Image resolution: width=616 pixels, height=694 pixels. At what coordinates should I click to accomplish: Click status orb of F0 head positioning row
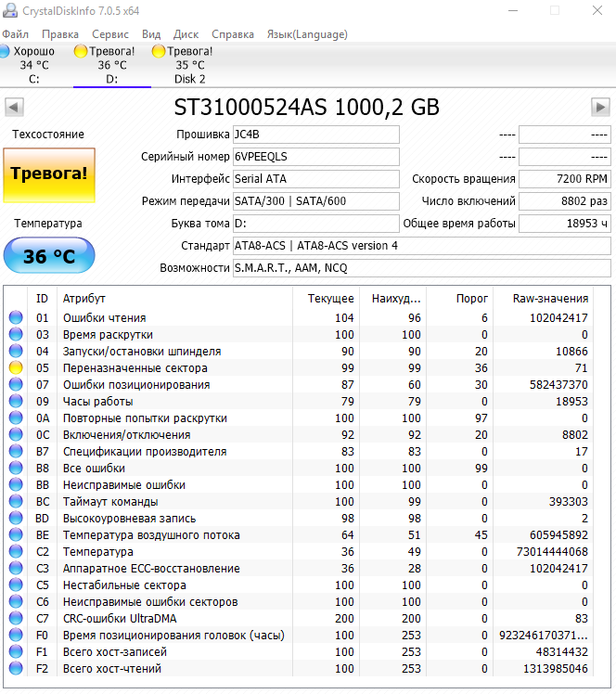[16, 636]
